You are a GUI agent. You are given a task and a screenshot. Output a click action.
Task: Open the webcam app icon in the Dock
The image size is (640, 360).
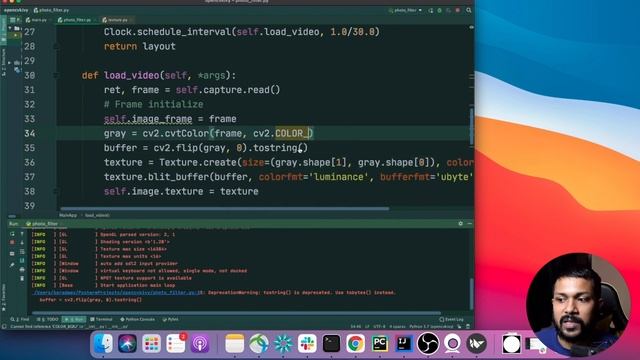pyautogui.click(x=452, y=344)
